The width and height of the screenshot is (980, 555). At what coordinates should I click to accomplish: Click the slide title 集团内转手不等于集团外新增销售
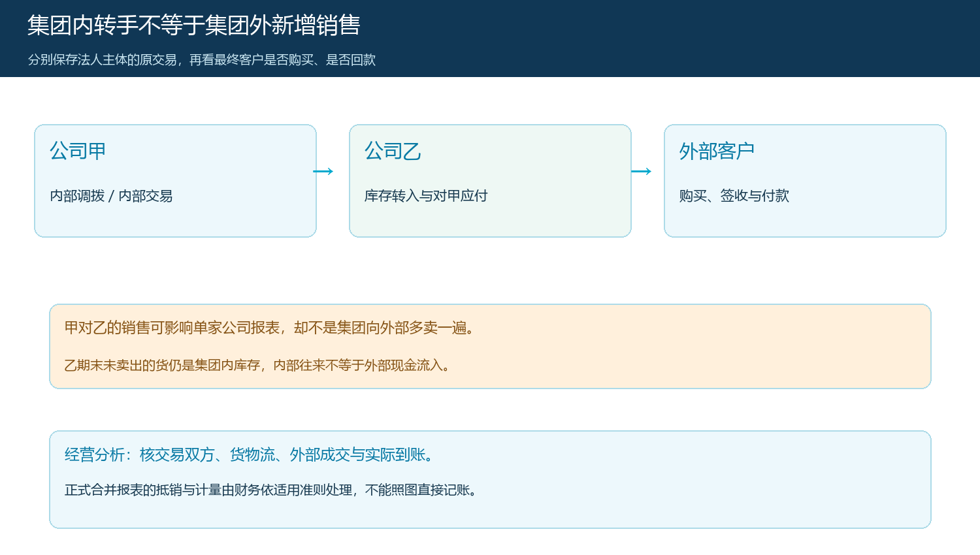(x=193, y=25)
